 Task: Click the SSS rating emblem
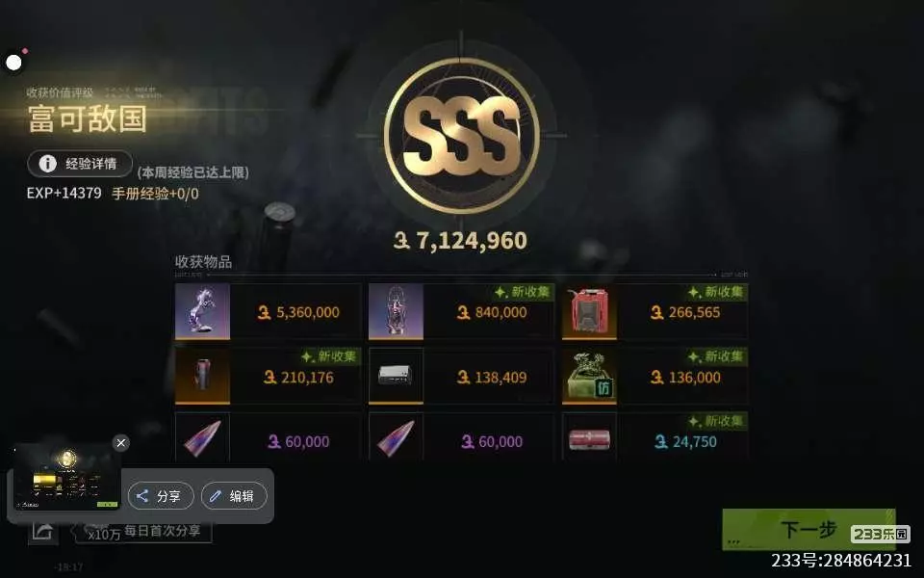pos(461,136)
